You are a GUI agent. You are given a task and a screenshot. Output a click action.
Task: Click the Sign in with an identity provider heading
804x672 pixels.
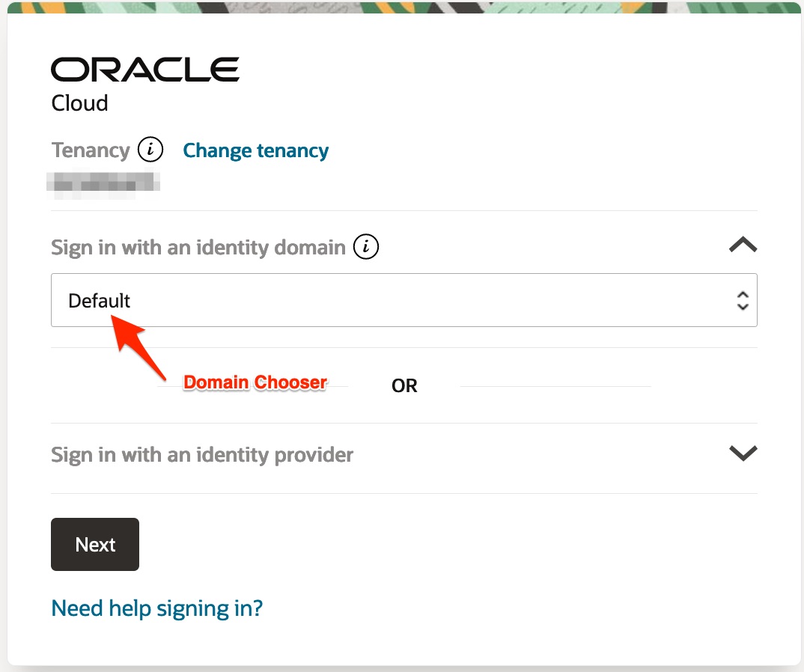202,453
